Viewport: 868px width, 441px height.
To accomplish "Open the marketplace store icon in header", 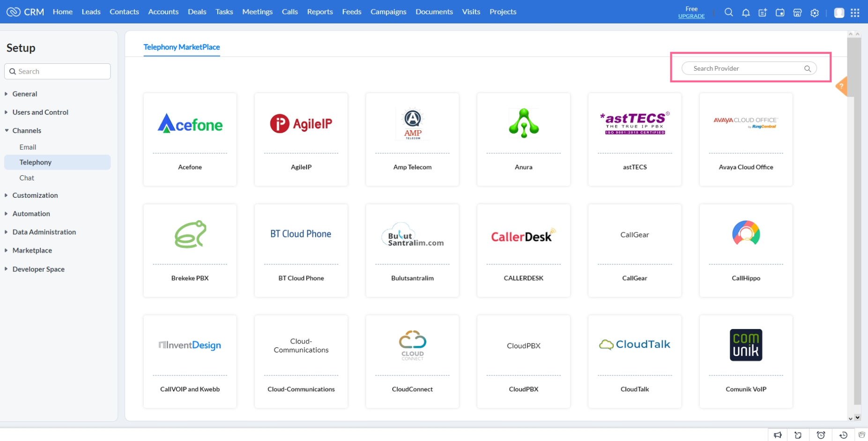I will click(797, 13).
